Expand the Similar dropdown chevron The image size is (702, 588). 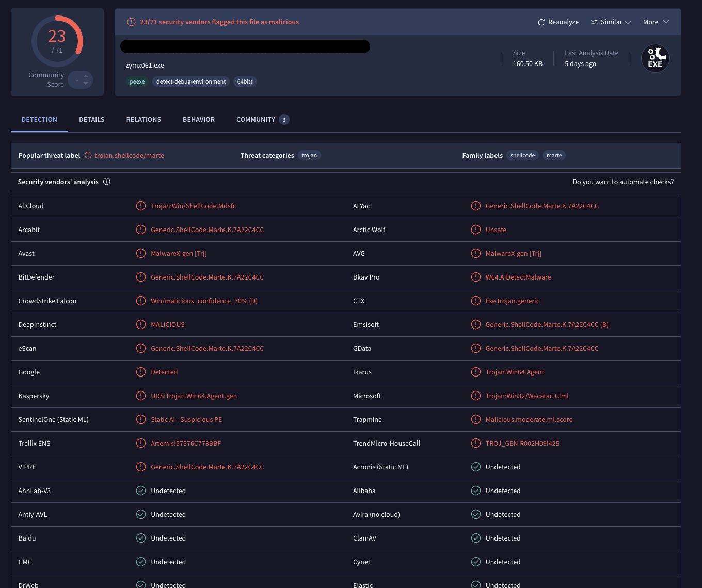[x=628, y=22]
